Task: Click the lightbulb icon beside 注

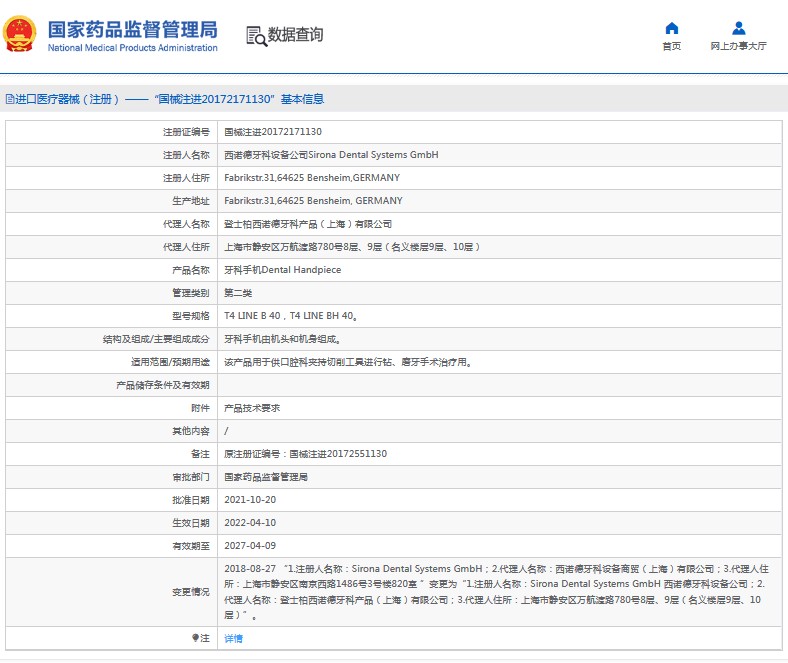Action: (196, 637)
